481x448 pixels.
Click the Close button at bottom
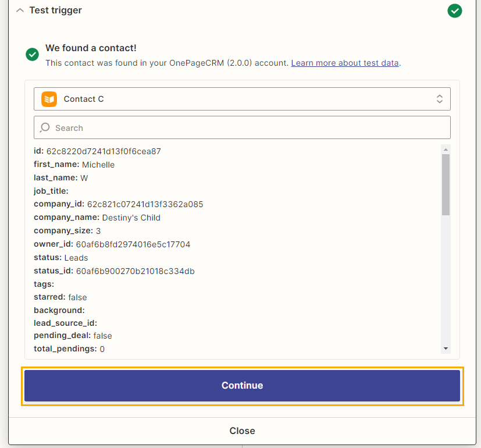242,431
